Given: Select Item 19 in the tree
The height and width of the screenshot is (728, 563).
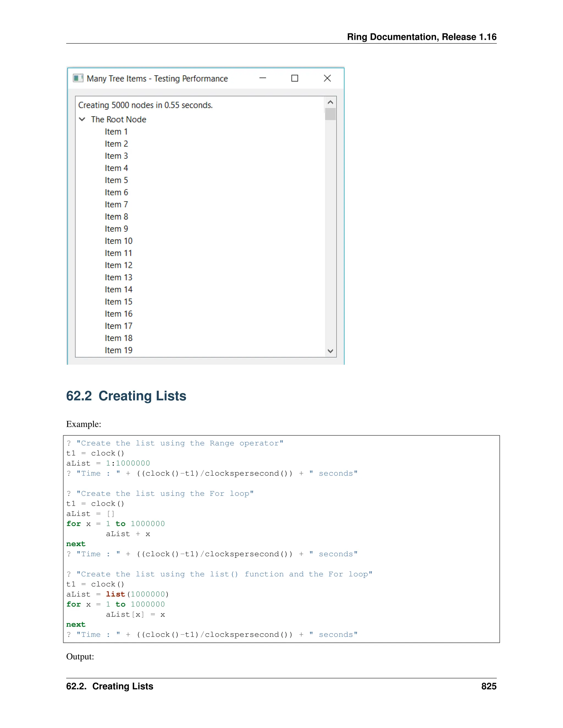Looking at the screenshot, I should (118, 350).
